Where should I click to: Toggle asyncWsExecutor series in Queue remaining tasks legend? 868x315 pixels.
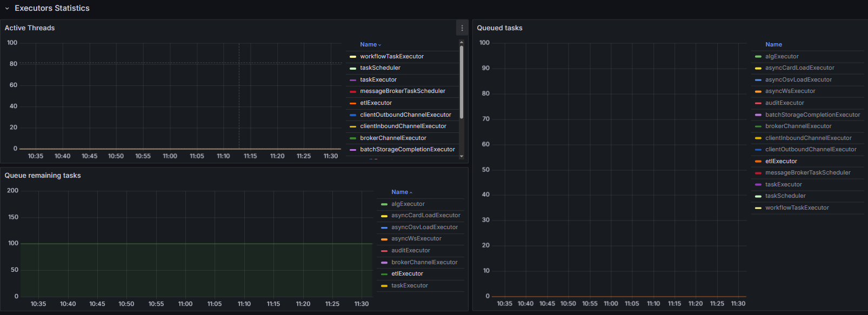coord(416,239)
